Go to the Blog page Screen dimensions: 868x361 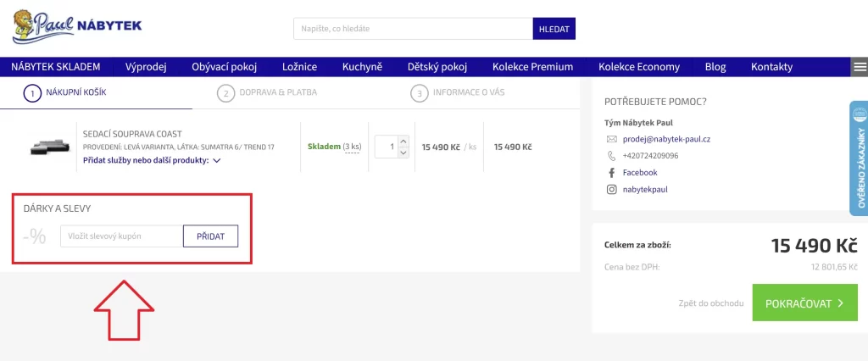[715, 67]
